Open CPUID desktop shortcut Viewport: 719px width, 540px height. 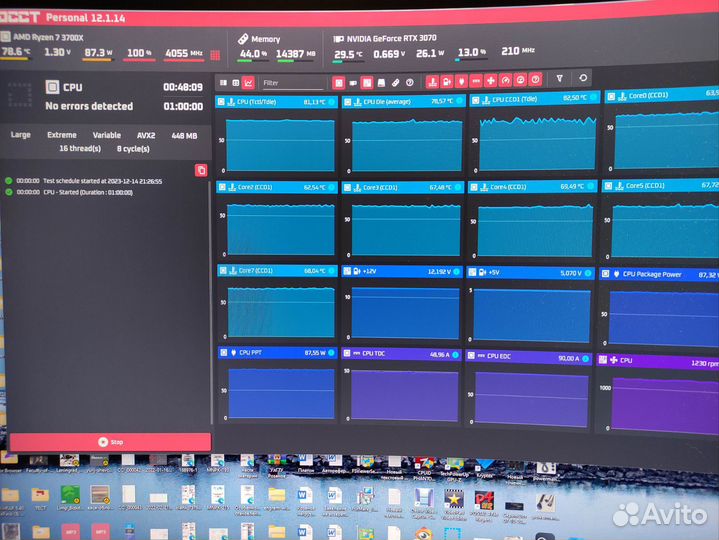[x=424, y=468]
